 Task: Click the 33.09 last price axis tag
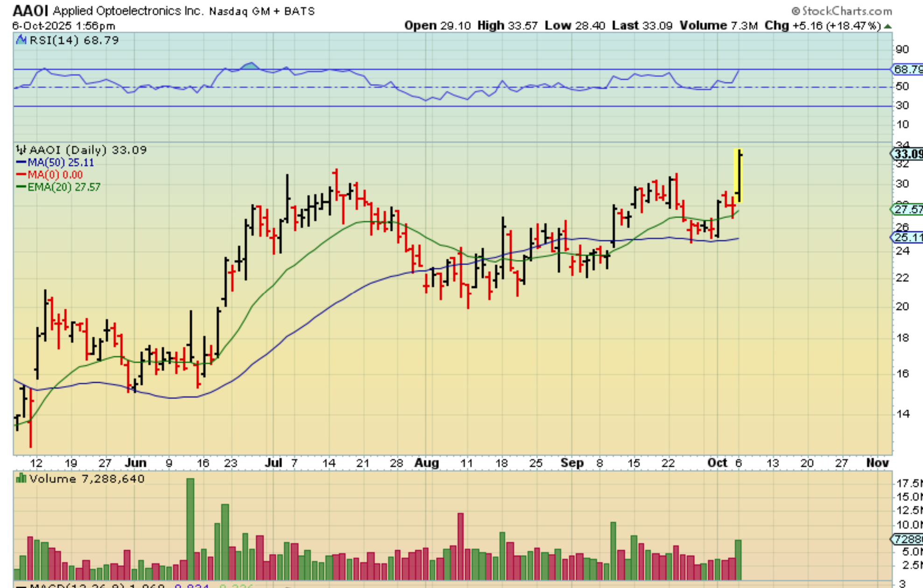click(908, 154)
